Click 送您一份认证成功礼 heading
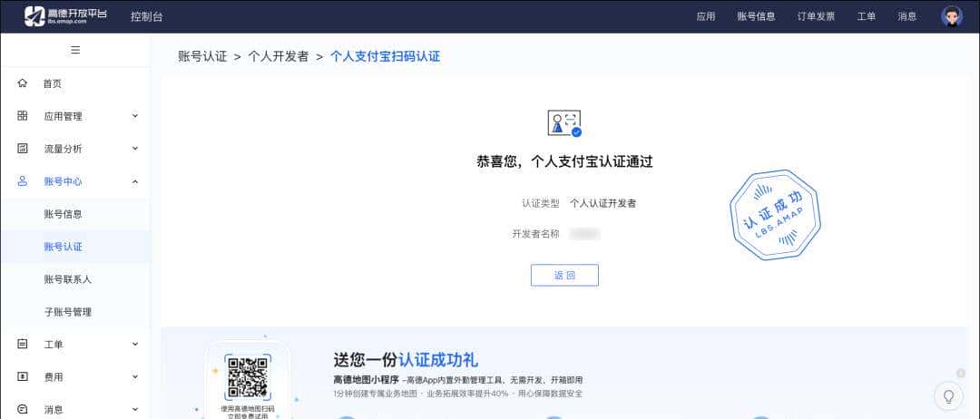 (406, 360)
